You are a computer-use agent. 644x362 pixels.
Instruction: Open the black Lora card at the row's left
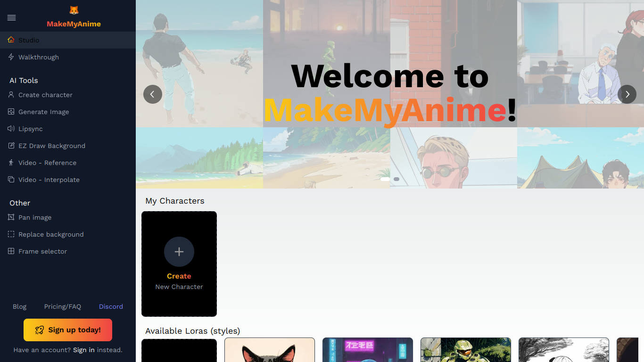point(179,351)
